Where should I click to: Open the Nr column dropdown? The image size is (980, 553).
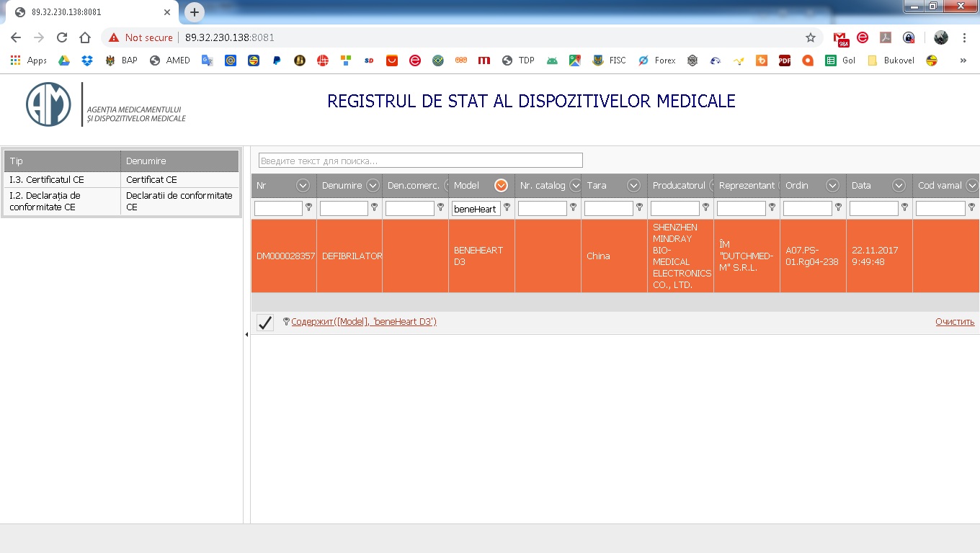pyautogui.click(x=303, y=186)
